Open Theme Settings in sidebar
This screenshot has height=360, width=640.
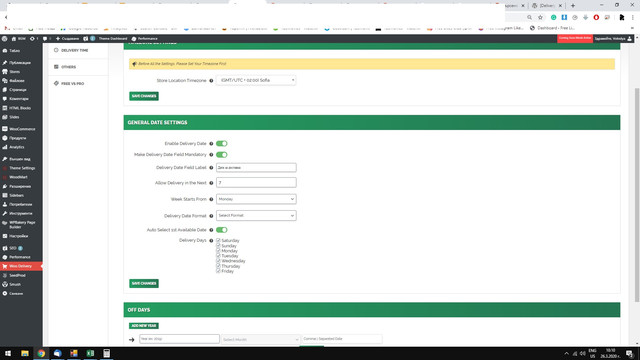[x=21, y=168]
